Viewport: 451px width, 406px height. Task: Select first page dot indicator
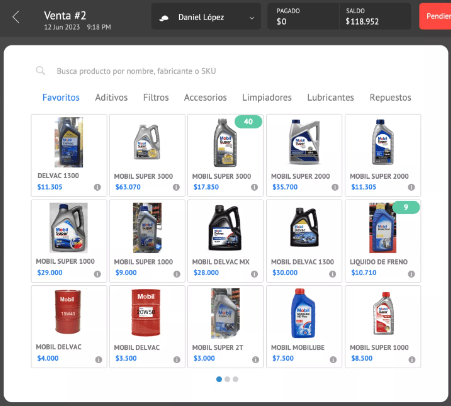pyautogui.click(x=219, y=379)
